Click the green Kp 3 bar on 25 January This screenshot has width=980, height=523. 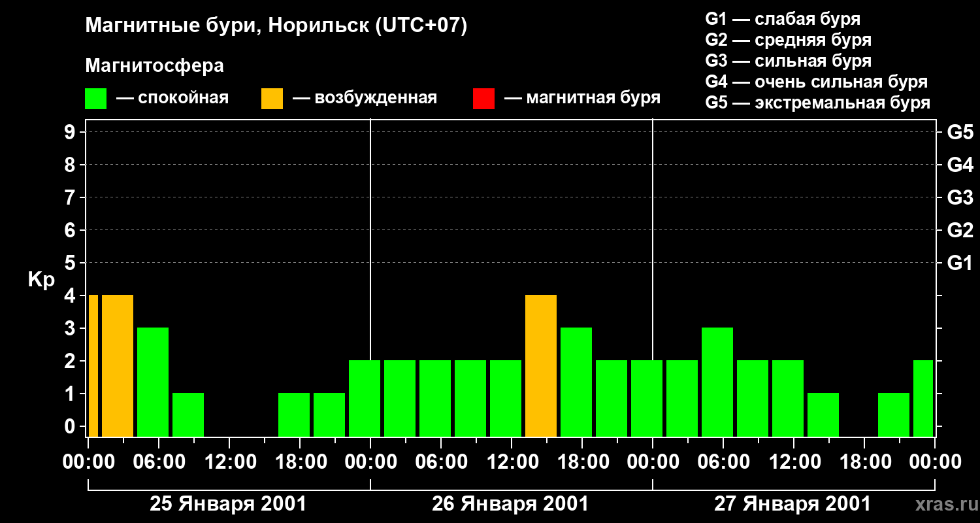click(153, 382)
